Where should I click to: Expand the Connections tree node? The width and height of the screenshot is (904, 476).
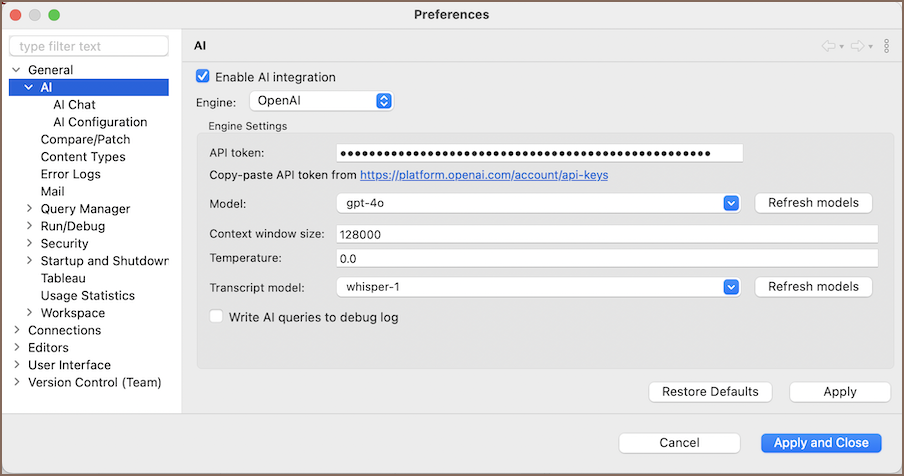[x=16, y=330]
